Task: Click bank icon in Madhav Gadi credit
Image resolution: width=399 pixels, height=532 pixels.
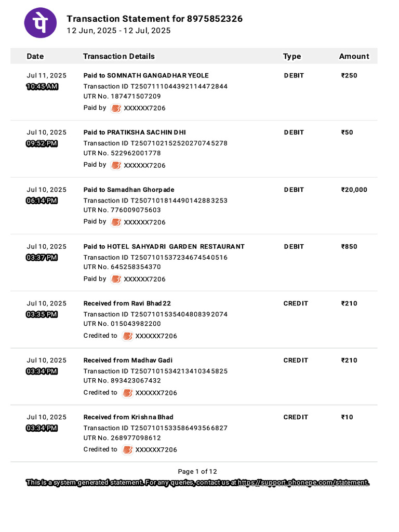Action: coord(128,393)
